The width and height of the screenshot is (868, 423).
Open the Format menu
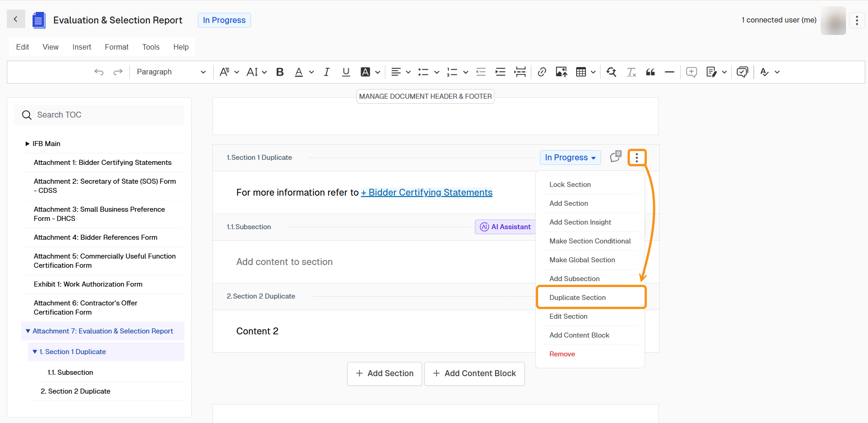tap(117, 47)
